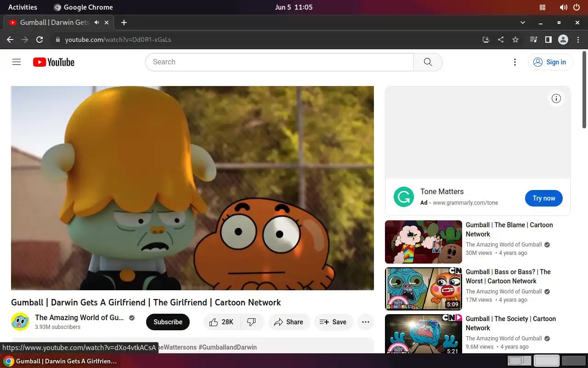
Task: Open GNOME Activities overview
Action: point(23,7)
